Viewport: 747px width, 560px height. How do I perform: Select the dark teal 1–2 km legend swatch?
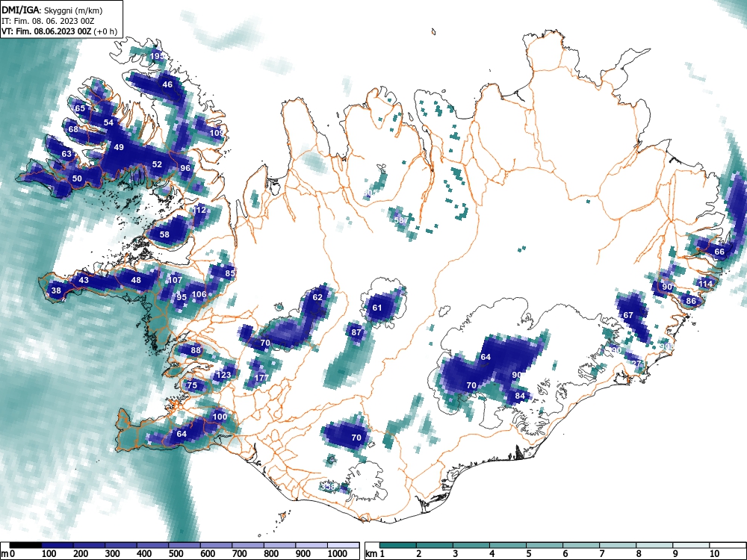(398, 545)
